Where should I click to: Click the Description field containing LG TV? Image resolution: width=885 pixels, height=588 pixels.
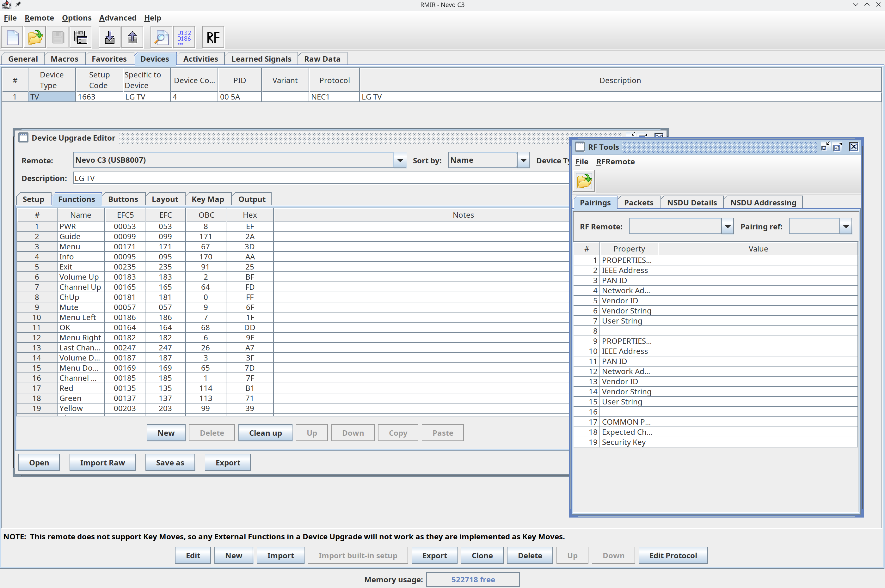click(321, 178)
